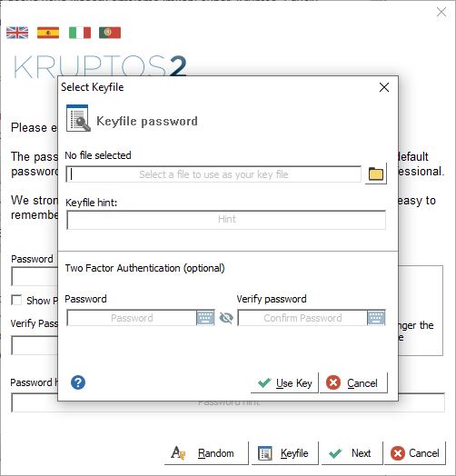Toggle password visibility eye icon

(226, 318)
